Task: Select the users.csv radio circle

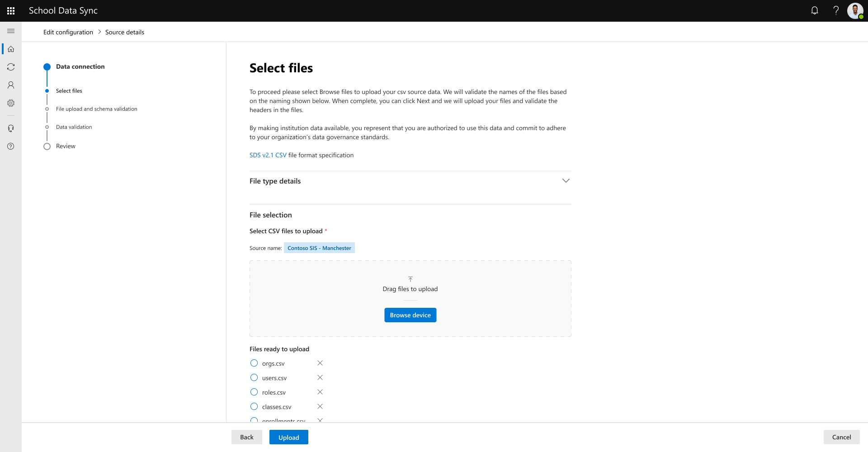Action: (x=254, y=377)
